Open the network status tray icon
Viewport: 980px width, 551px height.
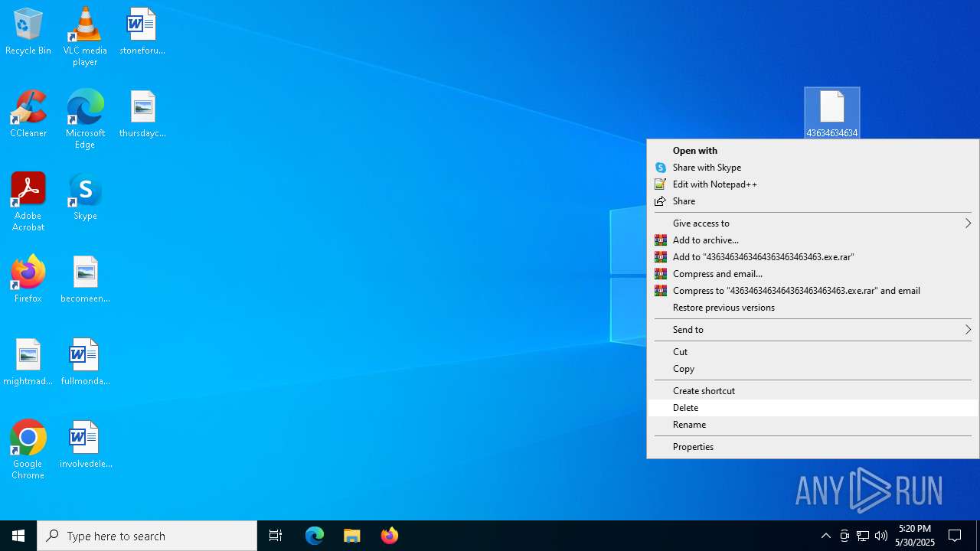coord(863,536)
